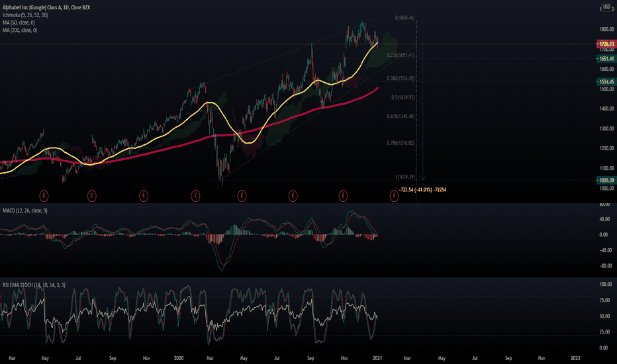Open the USD currency selector
Viewport: 617px width, 364px height.
click(606, 7)
